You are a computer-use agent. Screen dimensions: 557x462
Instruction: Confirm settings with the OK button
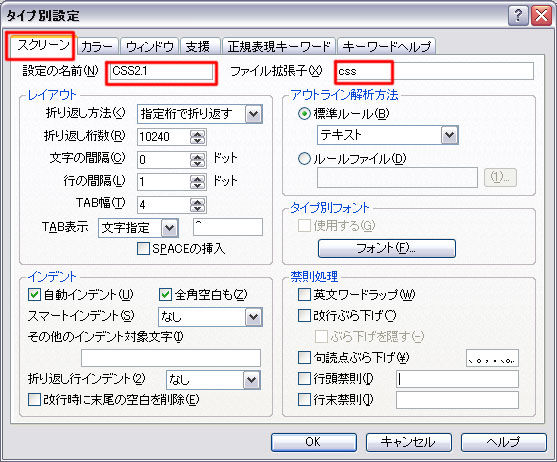(x=314, y=442)
